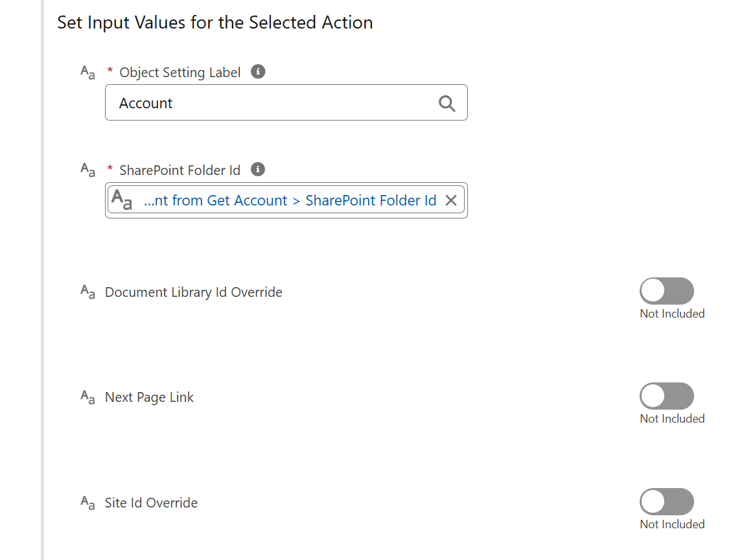Toggle Next Page Link to included
This screenshot has height=560, width=755.
coord(667,396)
